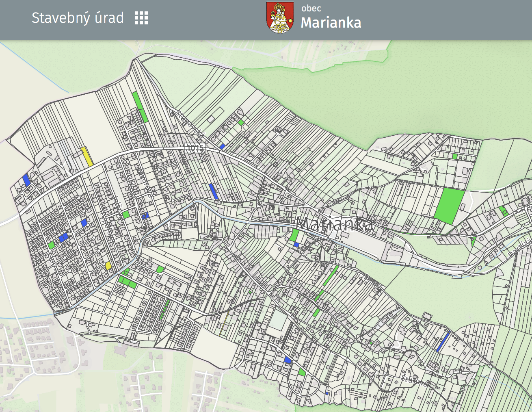Select the small yellow parcel beside the stream
Viewport: 532px width, 412px height.
108,266
